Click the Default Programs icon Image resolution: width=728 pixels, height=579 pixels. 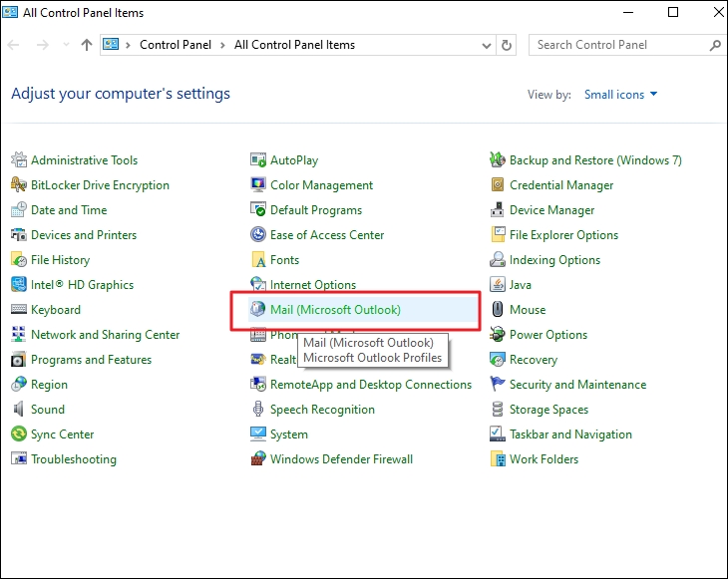coord(258,210)
